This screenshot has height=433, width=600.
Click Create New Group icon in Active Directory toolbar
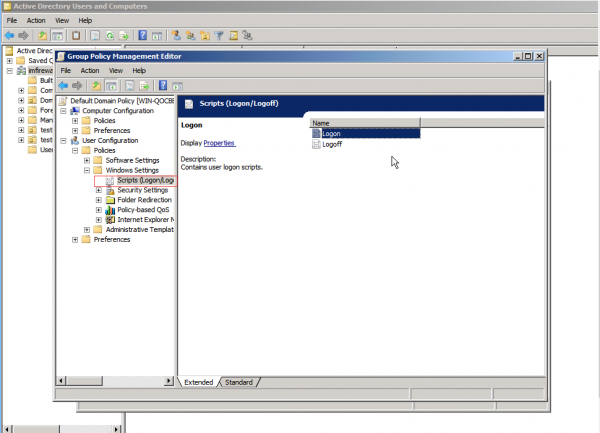click(190, 36)
